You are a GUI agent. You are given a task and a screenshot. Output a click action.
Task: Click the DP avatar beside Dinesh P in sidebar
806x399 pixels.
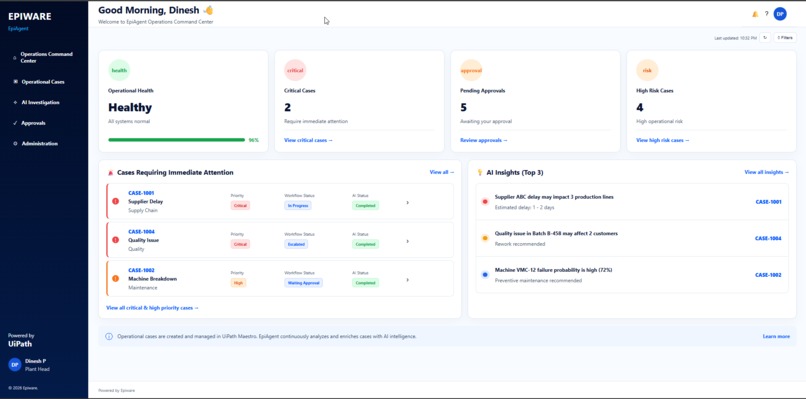(x=14, y=365)
